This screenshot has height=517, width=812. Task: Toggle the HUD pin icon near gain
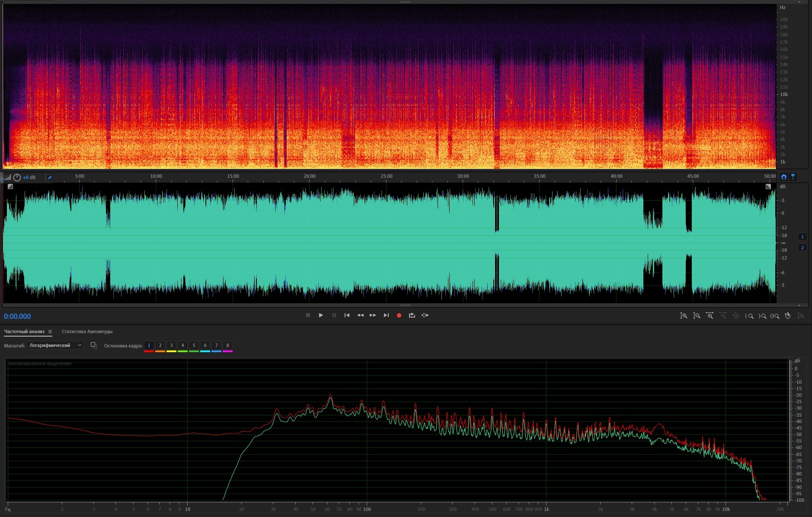[x=49, y=177]
